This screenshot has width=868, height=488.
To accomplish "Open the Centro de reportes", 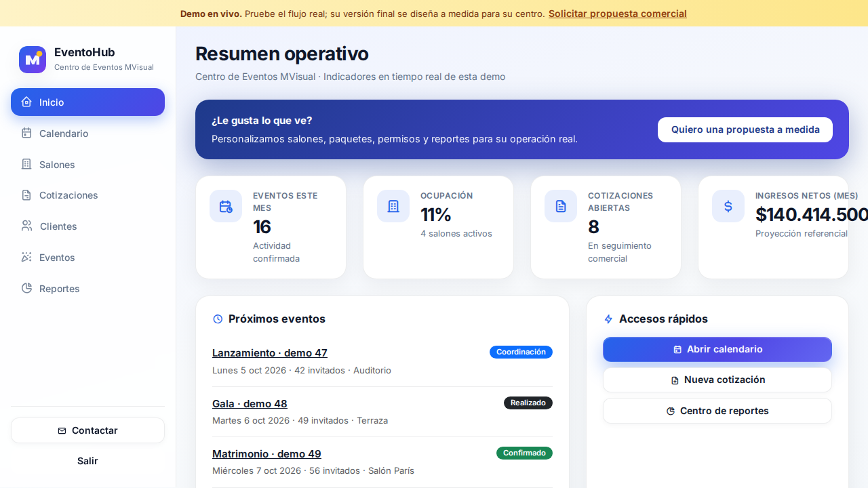I will click(x=717, y=411).
